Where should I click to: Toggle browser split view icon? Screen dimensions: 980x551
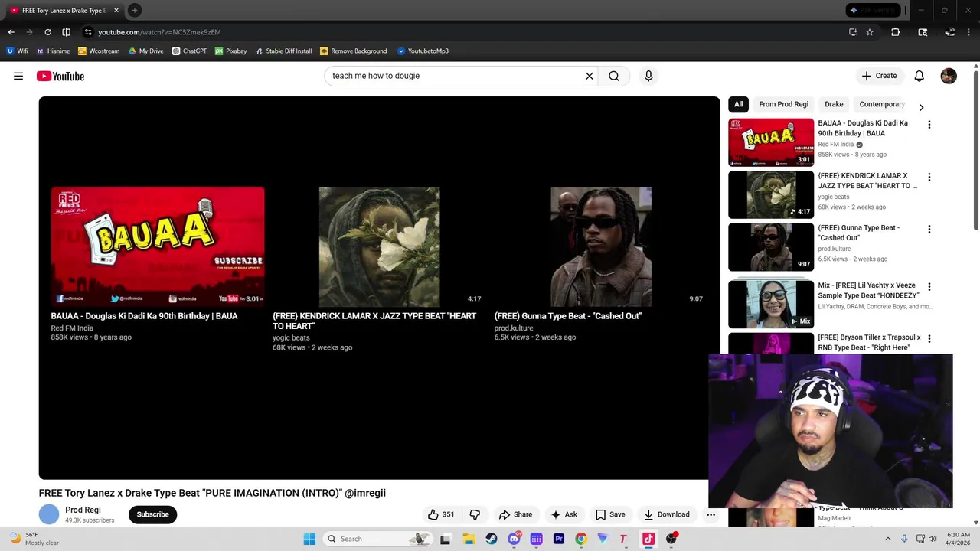66,32
